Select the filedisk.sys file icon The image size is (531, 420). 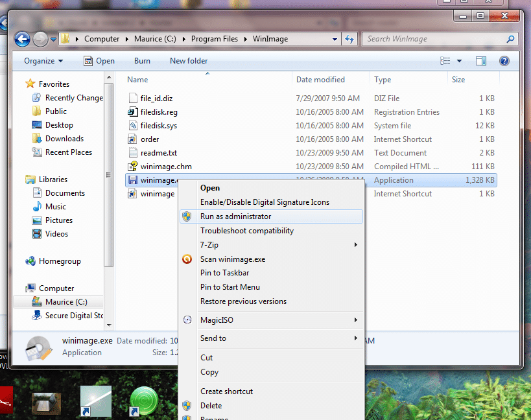pyautogui.click(x=133, y=125)
